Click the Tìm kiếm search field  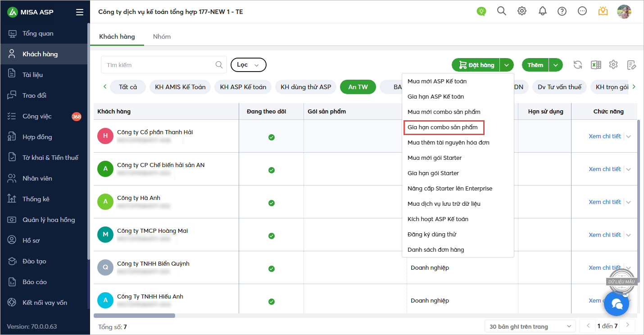[x=164, y=65]
